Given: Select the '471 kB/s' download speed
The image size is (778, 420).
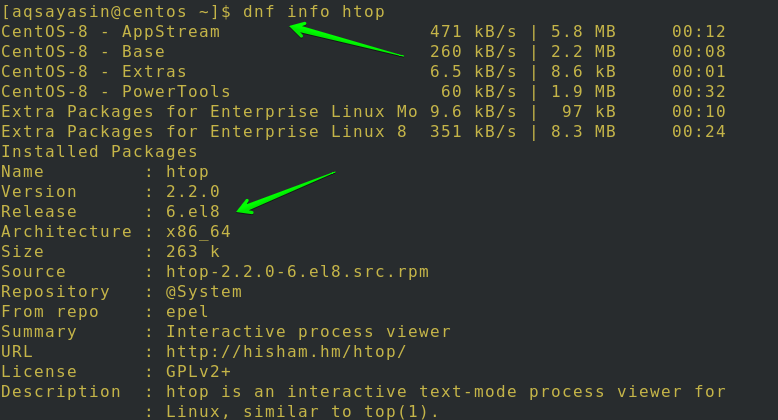Looking at the screenshot, I should coord(473,32).
